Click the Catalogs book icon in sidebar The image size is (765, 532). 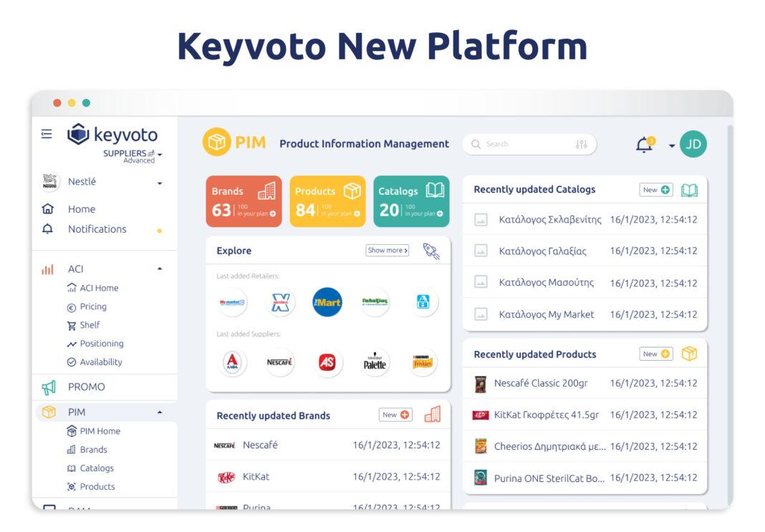click(x=71, y=468)
